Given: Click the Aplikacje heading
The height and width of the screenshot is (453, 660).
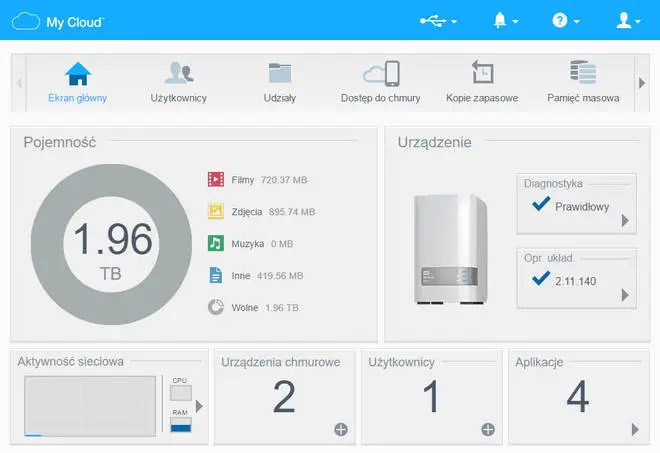Looking at the screenshot, I should click(539, 362).
